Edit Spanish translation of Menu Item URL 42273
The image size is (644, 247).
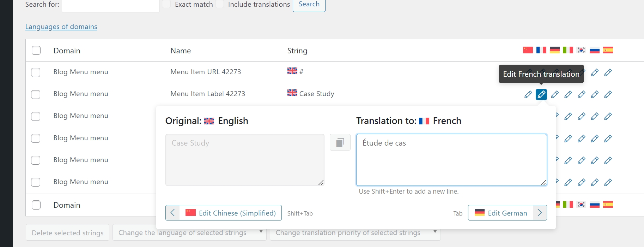tap(608, 72)
